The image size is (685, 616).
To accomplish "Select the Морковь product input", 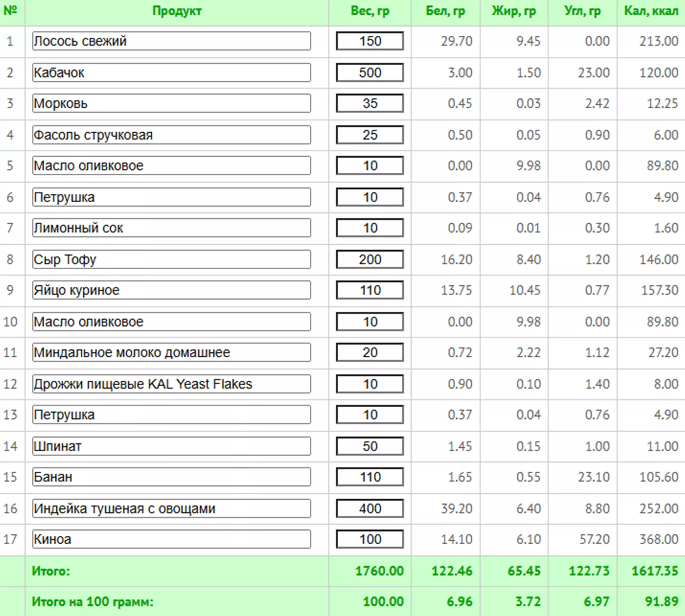I will tap(171, 103).
